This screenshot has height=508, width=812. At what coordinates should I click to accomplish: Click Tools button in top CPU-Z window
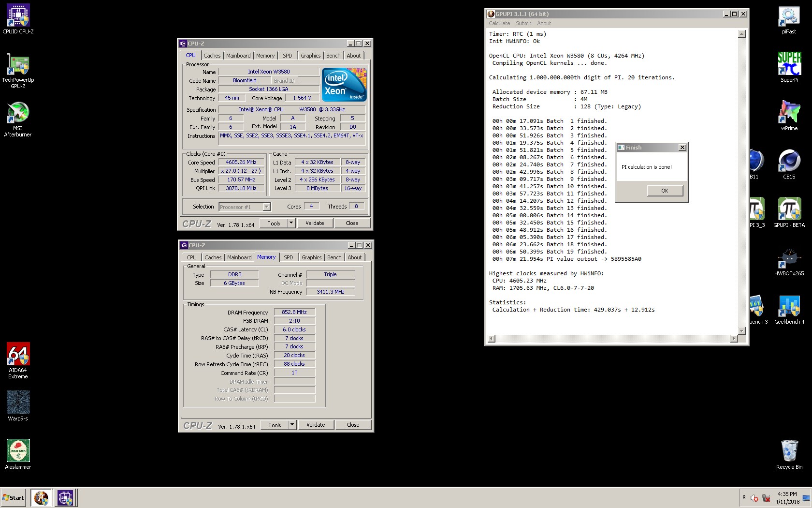(x=274, y=223)
